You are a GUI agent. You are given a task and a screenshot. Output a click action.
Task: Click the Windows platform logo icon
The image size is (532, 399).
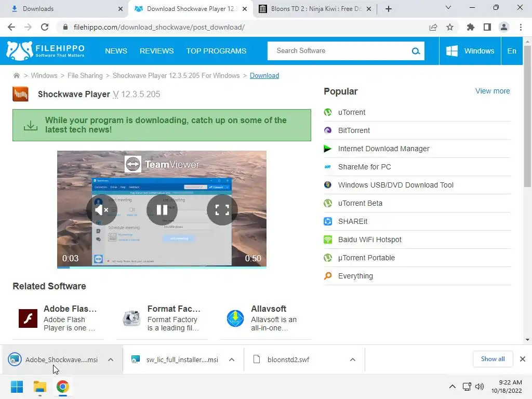coord(451,51)
